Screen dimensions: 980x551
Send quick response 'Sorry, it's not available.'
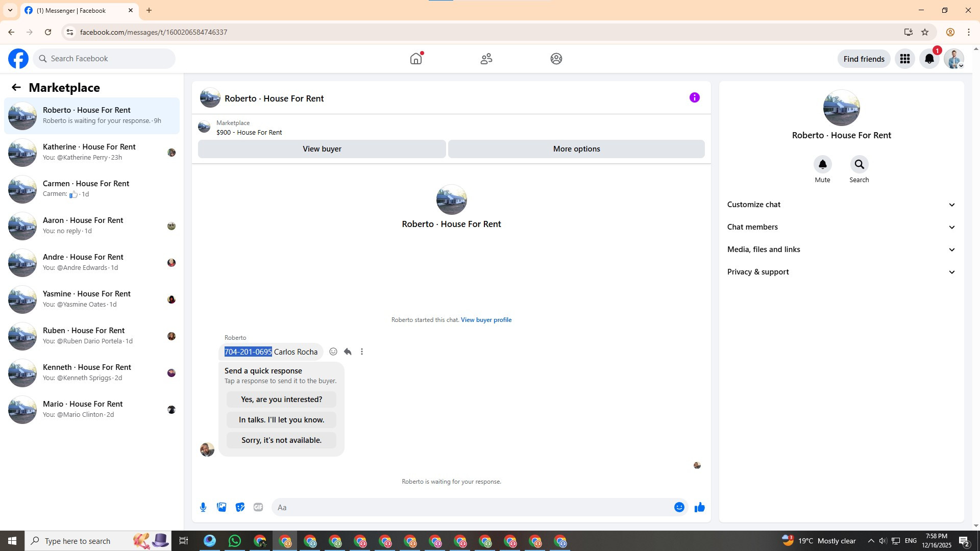coord(281,440)
